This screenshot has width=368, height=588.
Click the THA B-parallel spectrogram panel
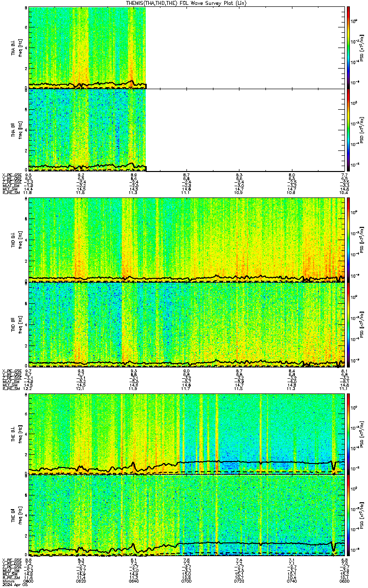coord(186,130)
